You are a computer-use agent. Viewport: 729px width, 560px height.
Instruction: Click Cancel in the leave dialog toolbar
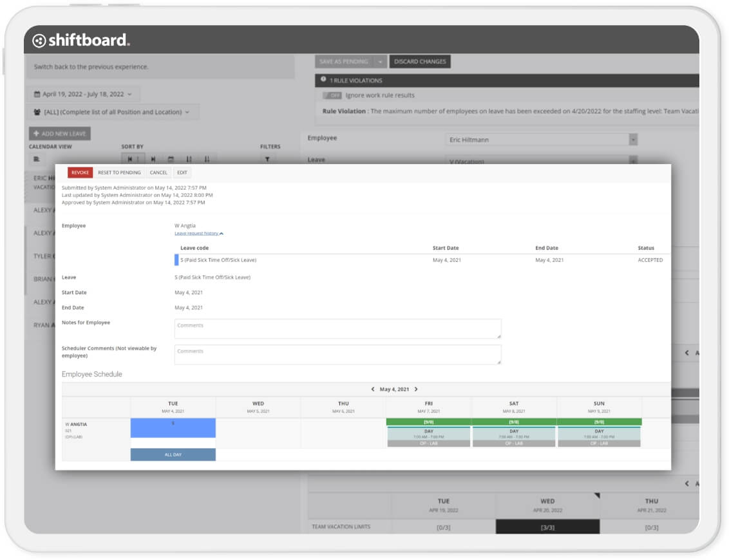coord(158,173)
